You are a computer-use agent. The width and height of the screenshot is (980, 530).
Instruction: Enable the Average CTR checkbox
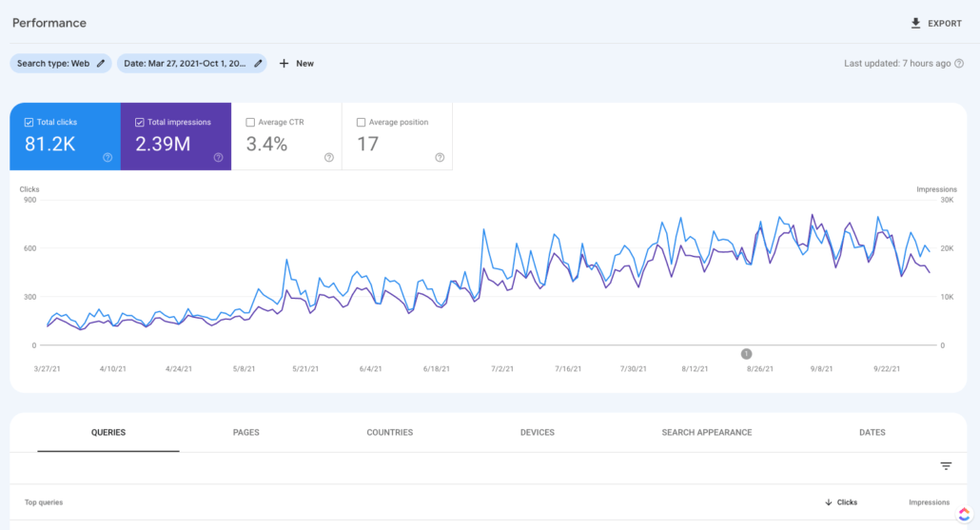[x=250, y=123]
